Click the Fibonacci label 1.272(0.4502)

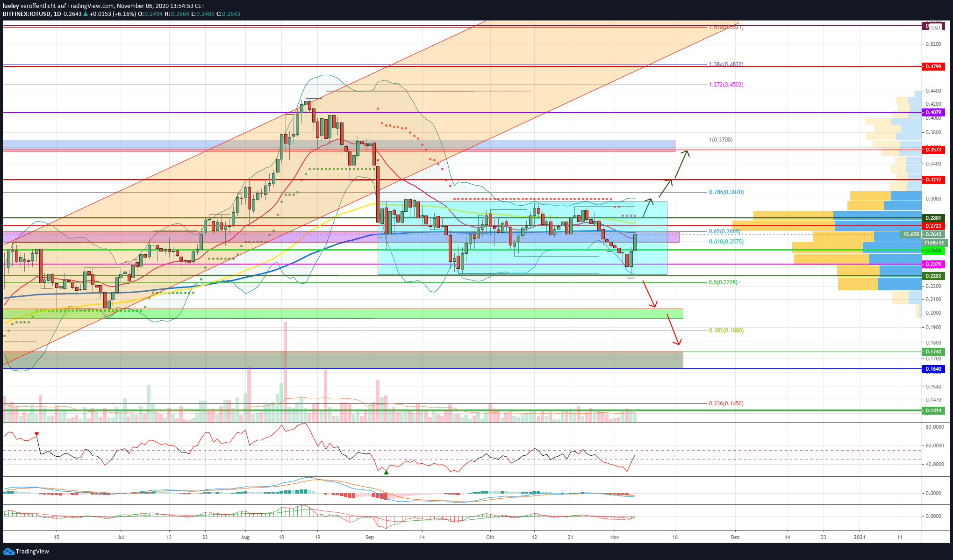[726, 85]
